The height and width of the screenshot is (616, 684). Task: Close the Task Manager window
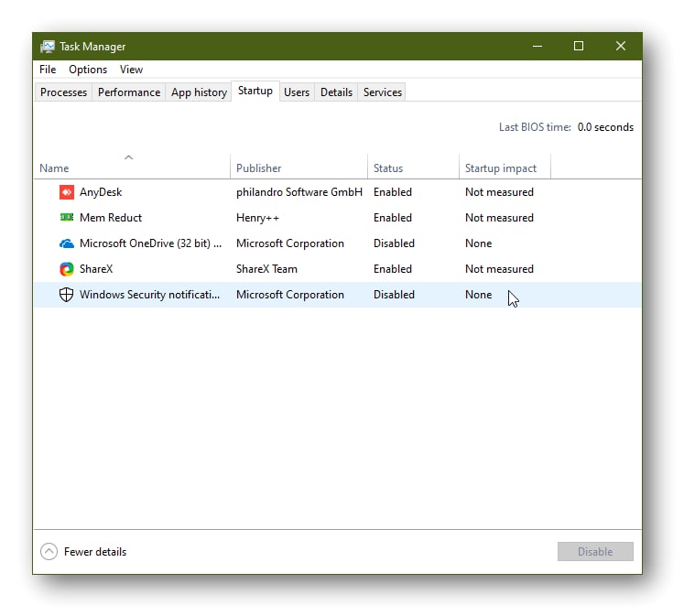tap(620, 46)
